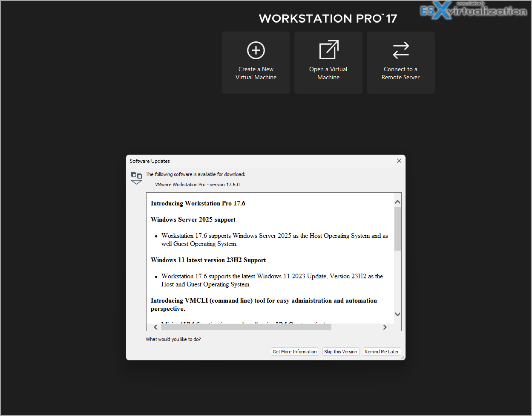
Task: Click the Software Updates title bar text
Action: click(150, 161)
